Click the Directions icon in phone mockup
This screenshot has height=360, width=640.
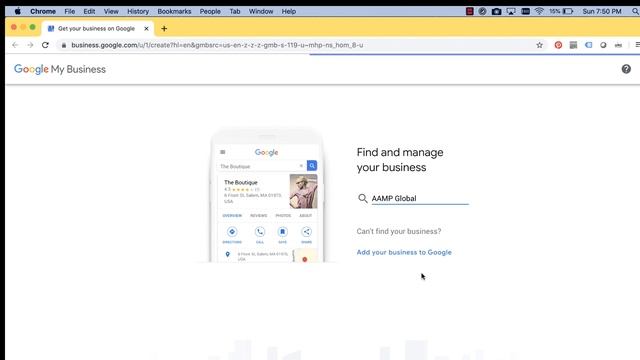coord(232,232)
